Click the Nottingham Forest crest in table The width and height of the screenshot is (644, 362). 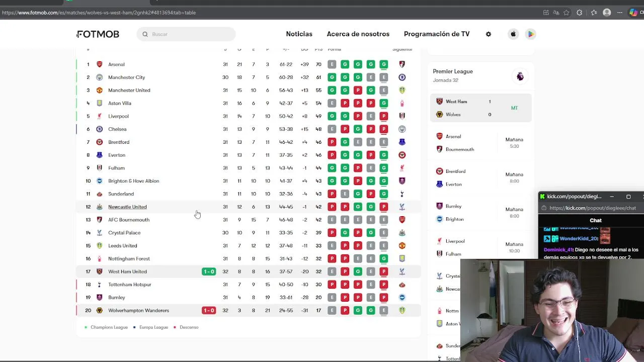(99, 258)
